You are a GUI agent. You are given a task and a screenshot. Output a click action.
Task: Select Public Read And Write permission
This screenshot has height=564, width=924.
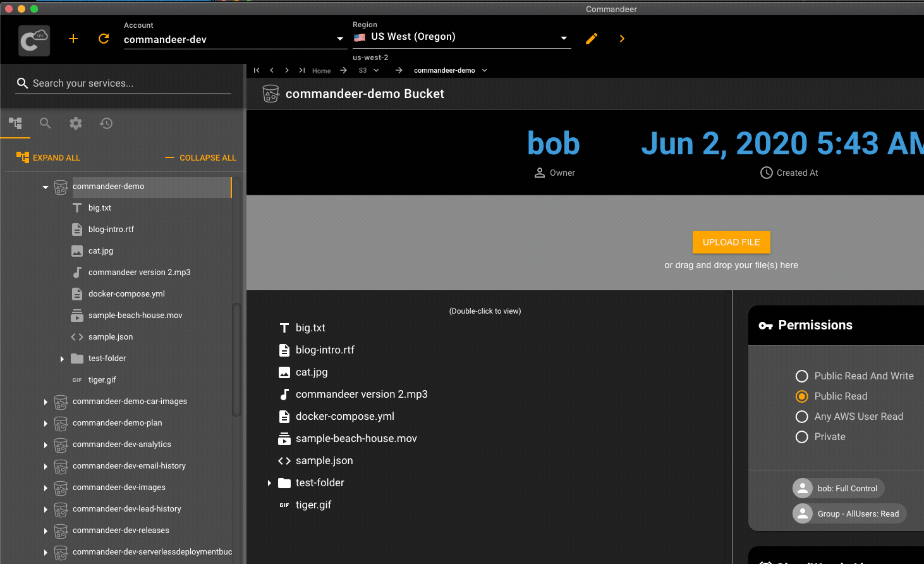click(802, 376)
